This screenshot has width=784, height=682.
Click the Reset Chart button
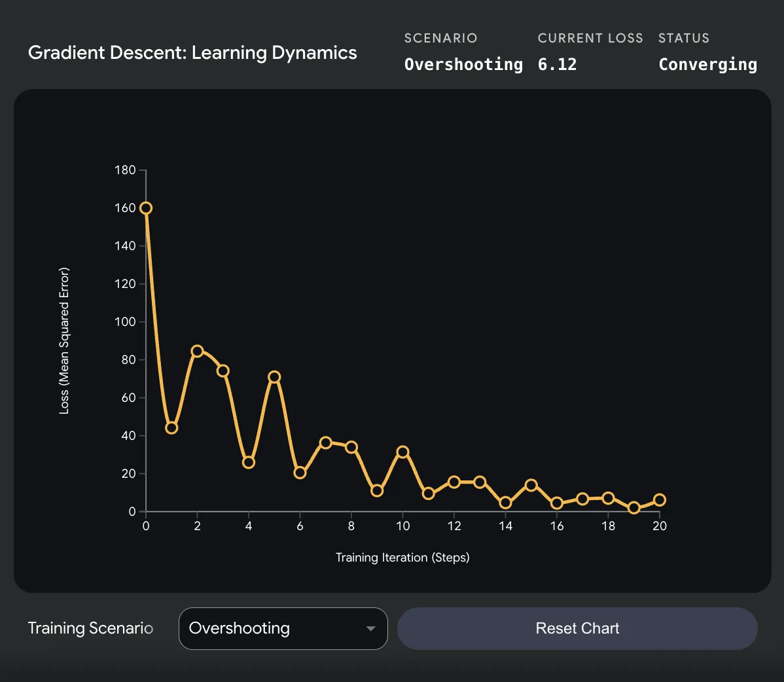577,628
